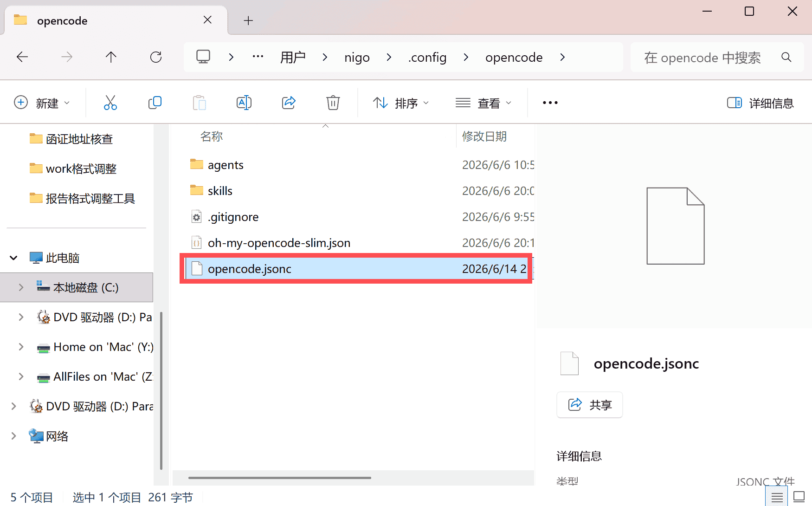Click the forward navigation arrow
This screenshot has width=812, height=506.
coord(67,57)
